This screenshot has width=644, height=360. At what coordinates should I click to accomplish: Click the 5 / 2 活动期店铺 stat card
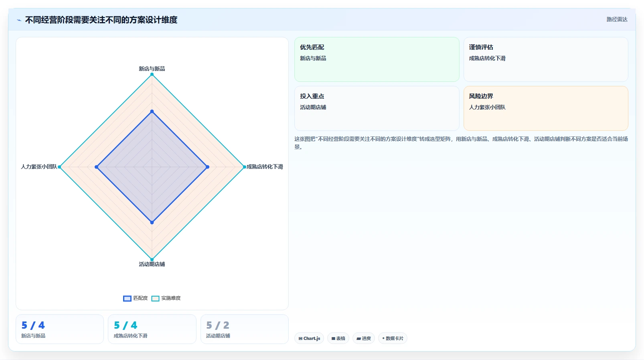click(x=245, y=329)
